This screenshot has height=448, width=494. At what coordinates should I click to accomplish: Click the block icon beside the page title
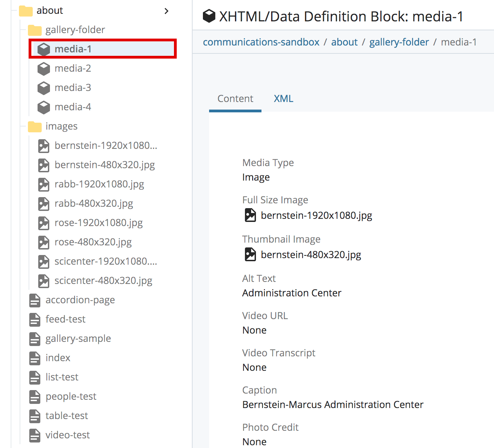coord(209,16)
